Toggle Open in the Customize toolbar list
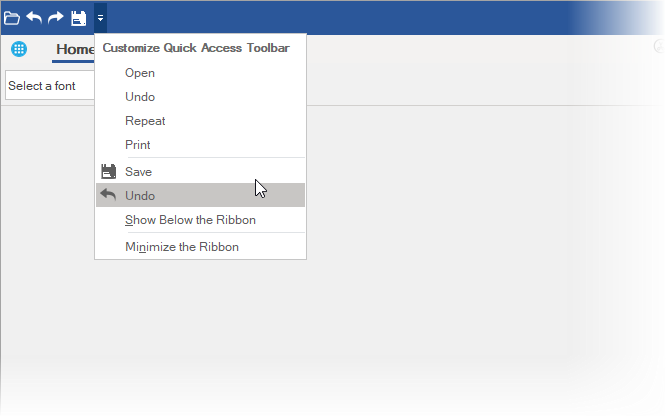 (x=140, y=73)
